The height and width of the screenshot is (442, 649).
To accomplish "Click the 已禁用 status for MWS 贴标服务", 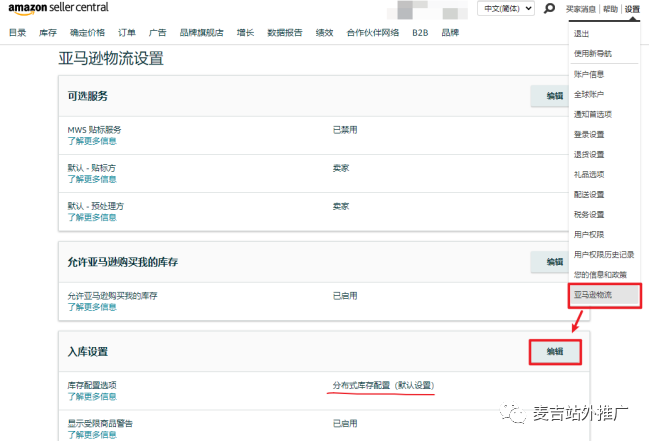I will point(345,130).
